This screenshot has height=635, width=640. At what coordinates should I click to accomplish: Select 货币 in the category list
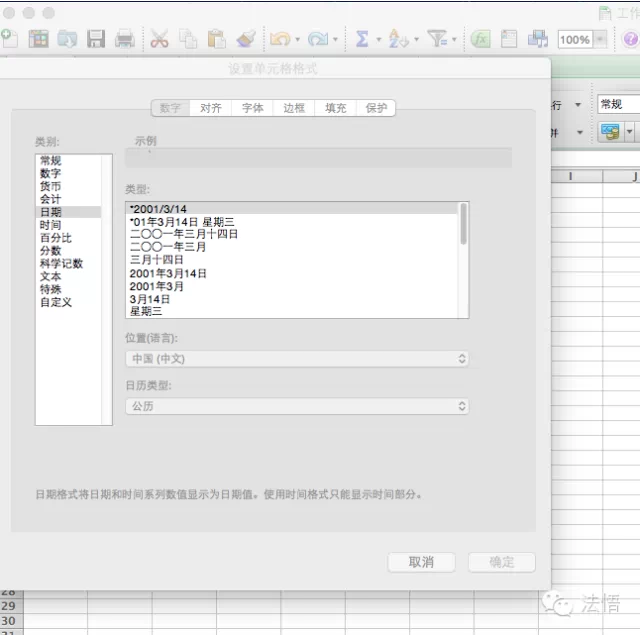pos(68,187)
